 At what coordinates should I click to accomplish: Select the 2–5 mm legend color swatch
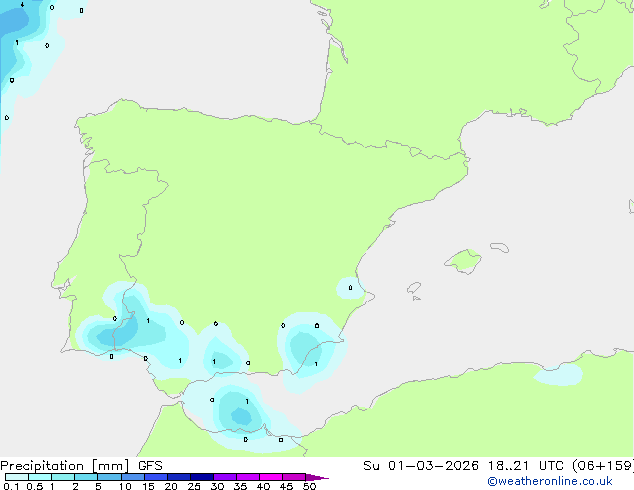(x=86, y=477)
